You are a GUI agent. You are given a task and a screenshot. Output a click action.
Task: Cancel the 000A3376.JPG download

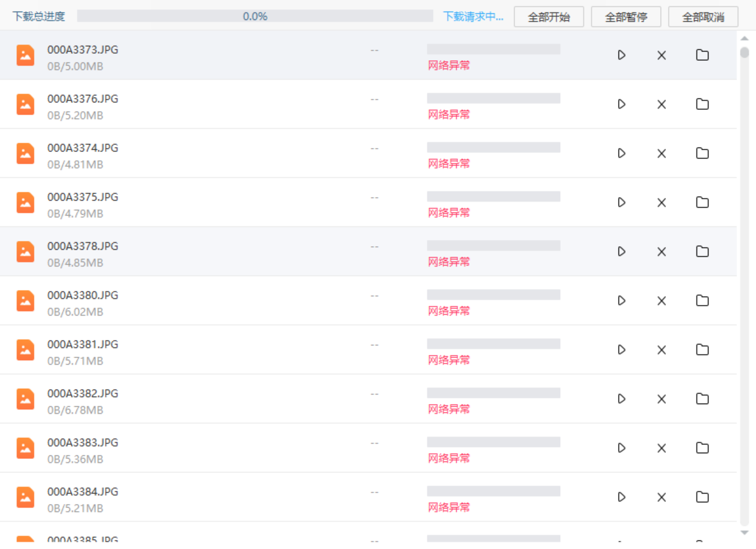(661, 105)
